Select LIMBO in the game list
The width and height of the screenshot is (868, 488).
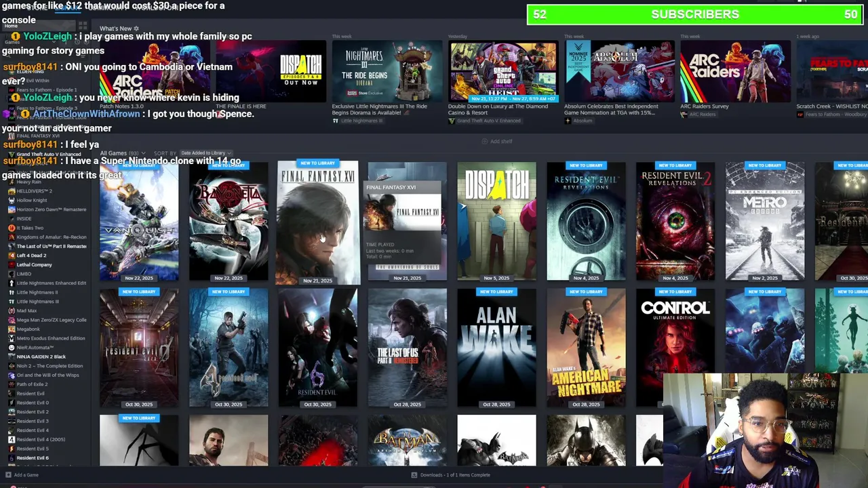tap(24, 274)
